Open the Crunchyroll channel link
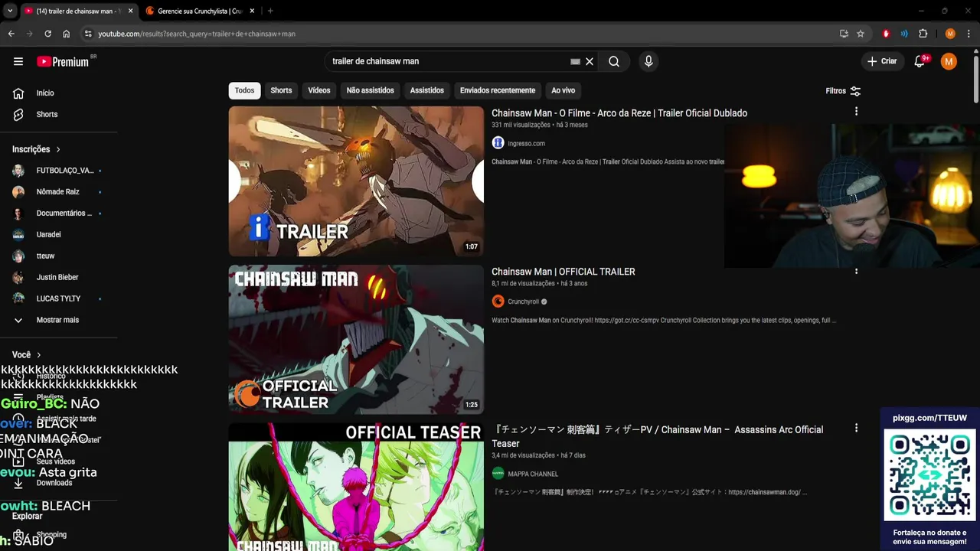The width and height of the screenshot is (980, 551). [524, 302]
